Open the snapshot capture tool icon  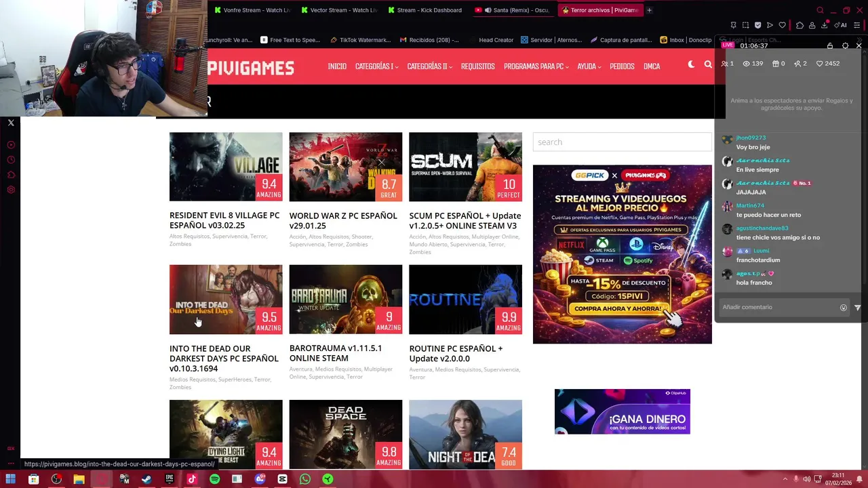(x=745, y=25)
